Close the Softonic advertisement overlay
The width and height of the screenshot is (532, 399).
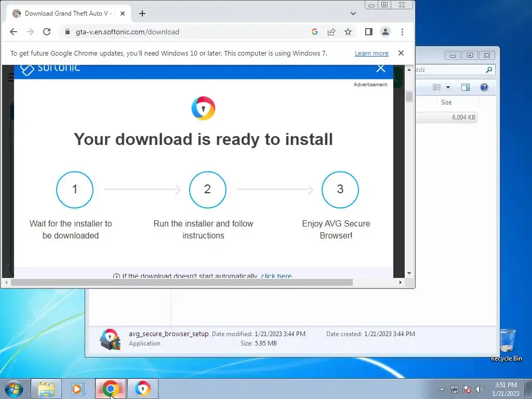[x=381, y=69]
